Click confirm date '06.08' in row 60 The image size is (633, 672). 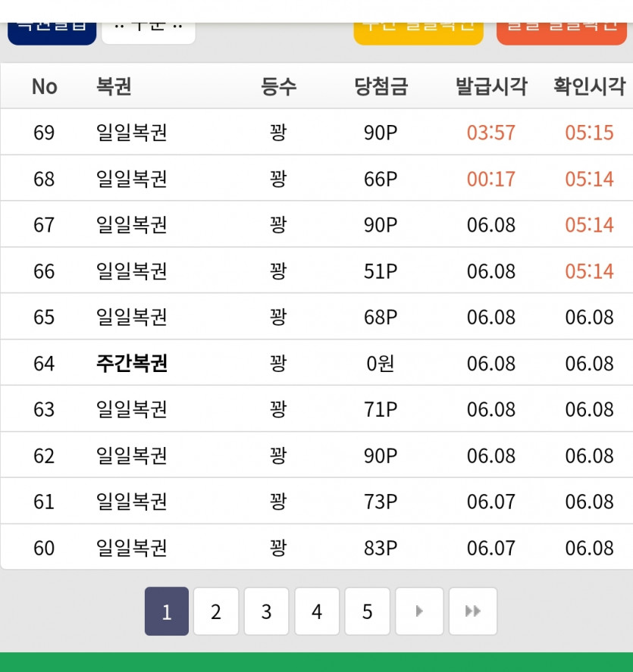[x=589, y=549]
